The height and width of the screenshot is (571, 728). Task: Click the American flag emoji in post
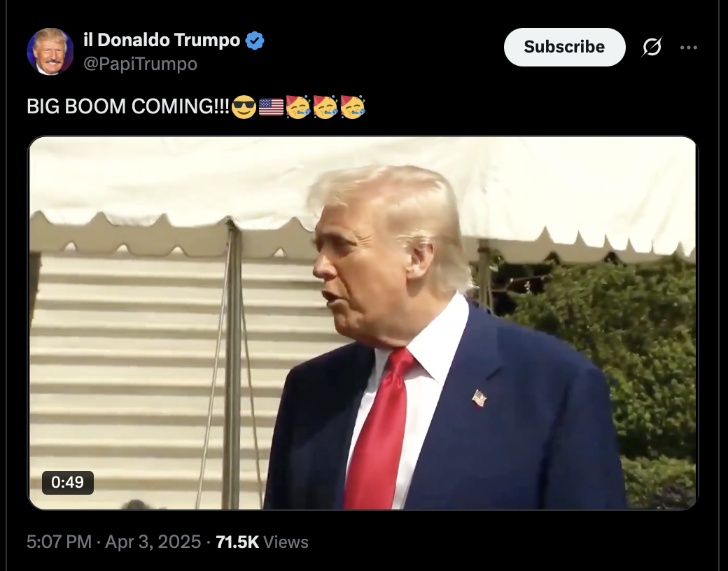coord(271,107)
